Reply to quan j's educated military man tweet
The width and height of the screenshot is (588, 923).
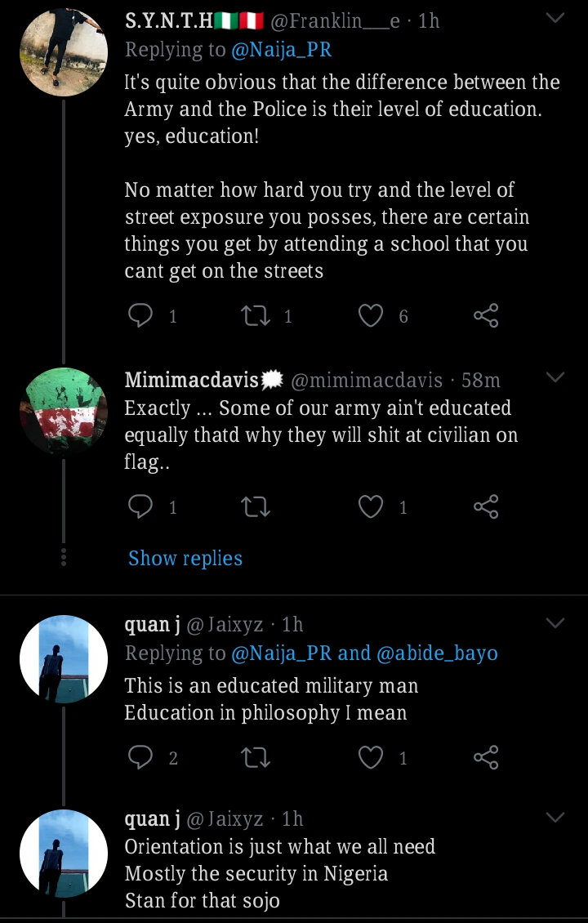(x=141, y=758)
